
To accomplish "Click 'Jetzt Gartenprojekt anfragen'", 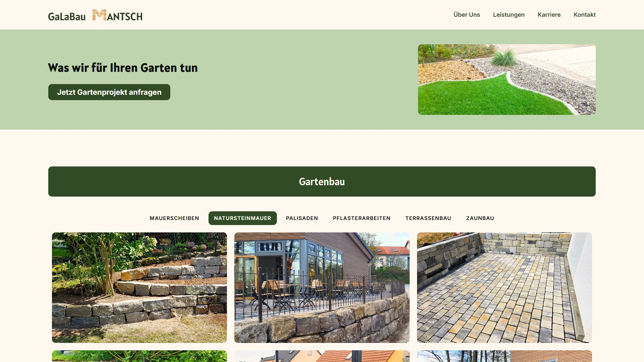I will pyautogui.click(x=109, y=92).
